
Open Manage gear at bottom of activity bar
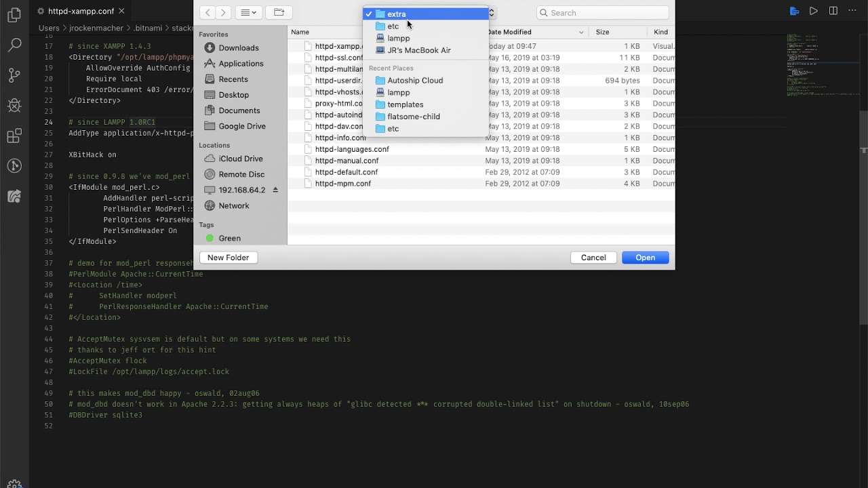(14, 484)
